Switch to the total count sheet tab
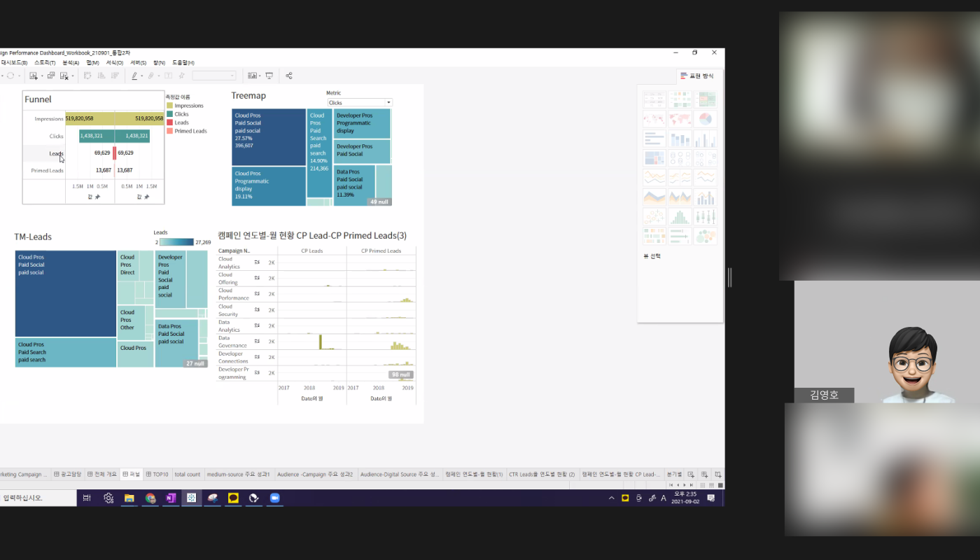 pyautogui.click(x=187, y=475)
